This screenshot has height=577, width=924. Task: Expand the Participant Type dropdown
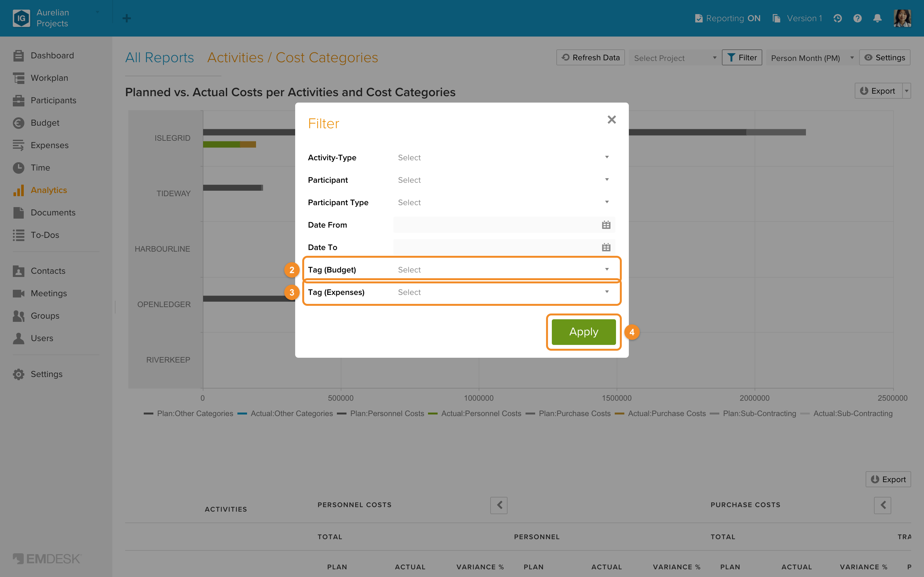(504, 202)
